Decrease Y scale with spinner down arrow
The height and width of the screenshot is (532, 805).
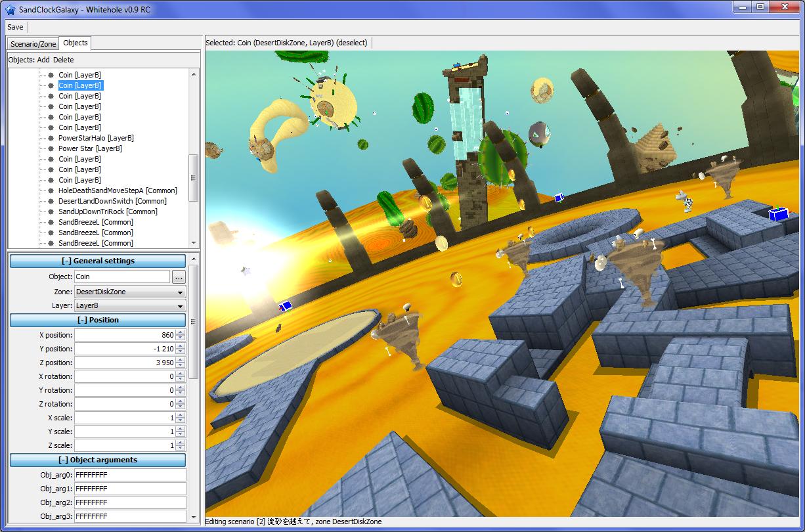coord(181,435)
